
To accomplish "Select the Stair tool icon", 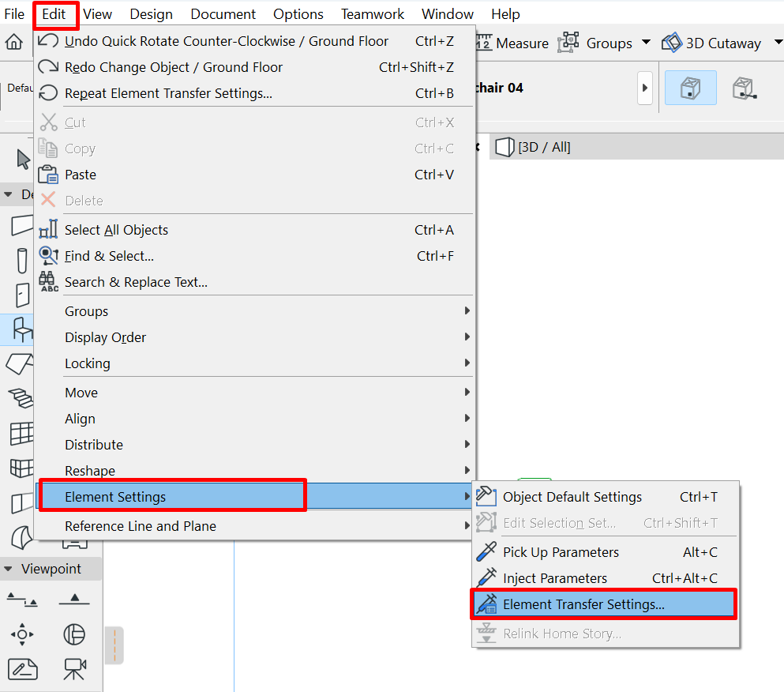I will click(x=21, y=397).
